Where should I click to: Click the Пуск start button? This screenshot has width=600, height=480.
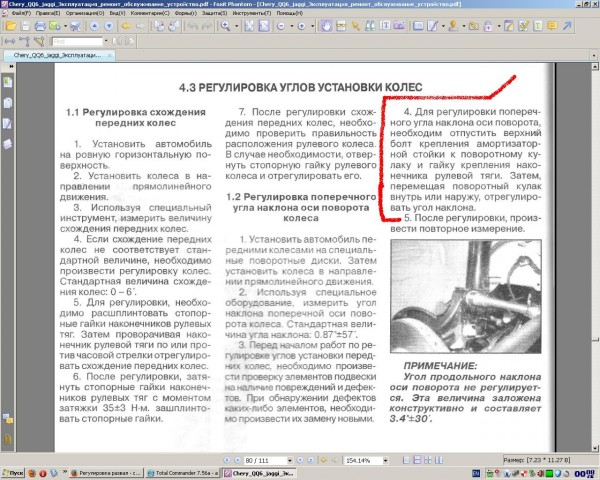click(x=13, y=473)
